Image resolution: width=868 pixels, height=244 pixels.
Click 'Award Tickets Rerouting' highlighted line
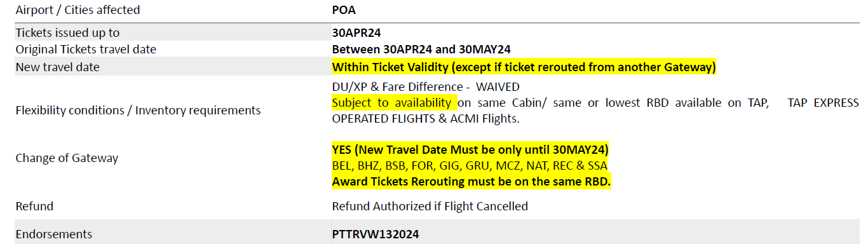tap(471, 182)
